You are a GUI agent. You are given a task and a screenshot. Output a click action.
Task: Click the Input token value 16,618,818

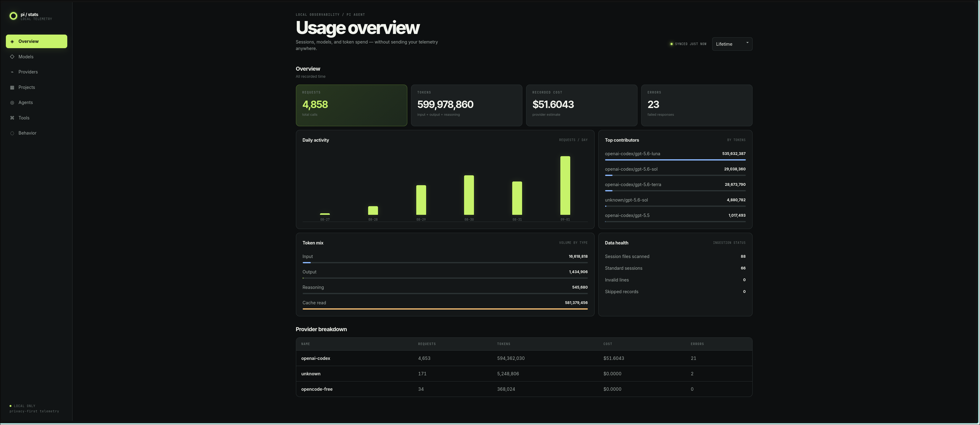[578, 256]
